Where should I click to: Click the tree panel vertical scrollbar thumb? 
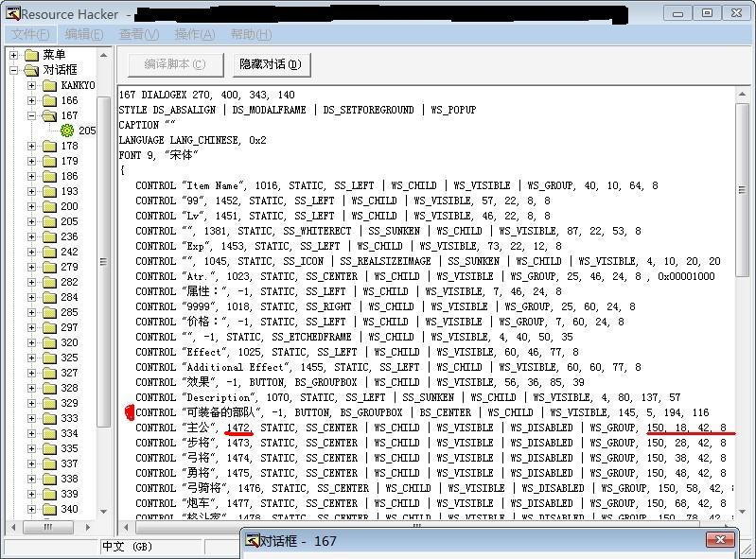(103, 262)
